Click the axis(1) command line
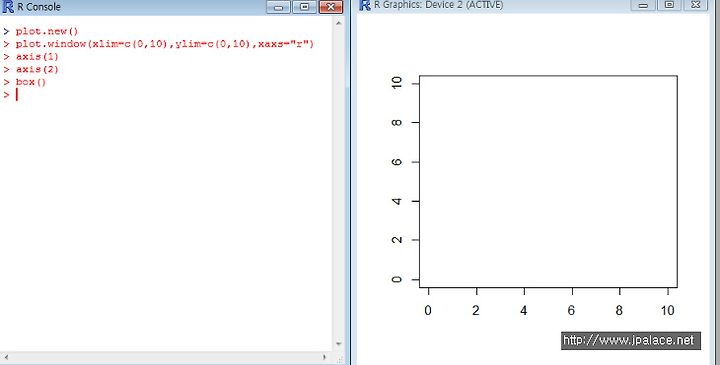720x365 pixels. (37, 57)
